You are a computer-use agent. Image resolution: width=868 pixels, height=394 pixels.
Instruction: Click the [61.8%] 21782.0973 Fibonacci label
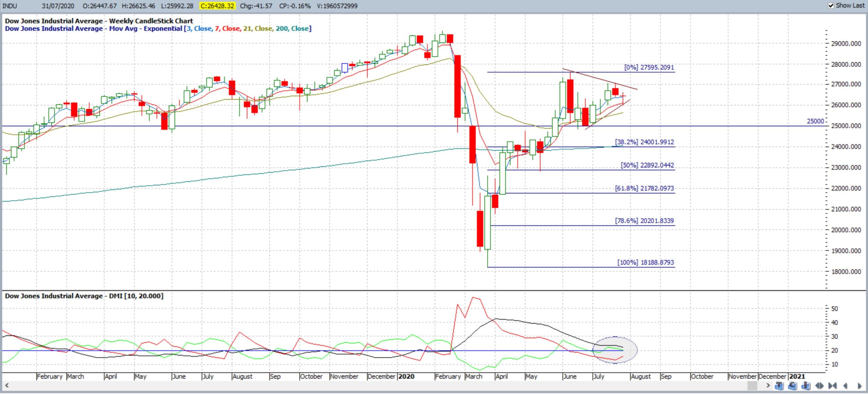[x=644, y=188]
